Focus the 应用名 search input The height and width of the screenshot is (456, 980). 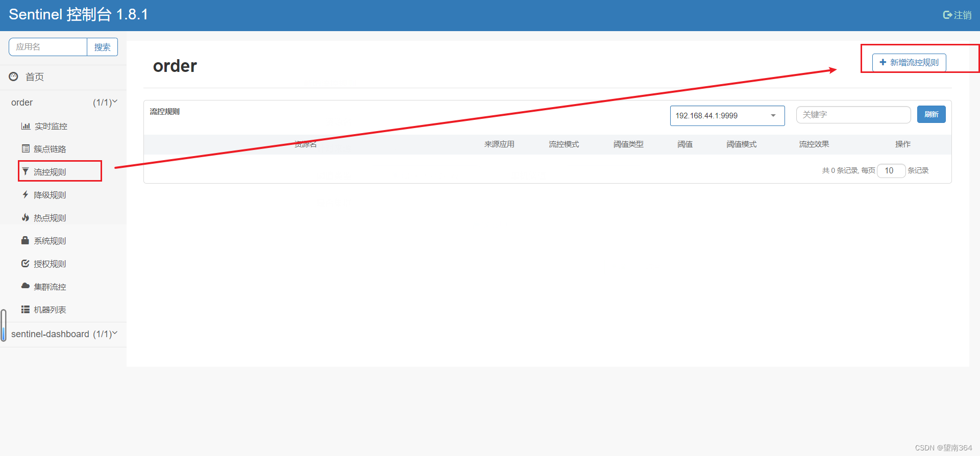click(x=48, y=47)
